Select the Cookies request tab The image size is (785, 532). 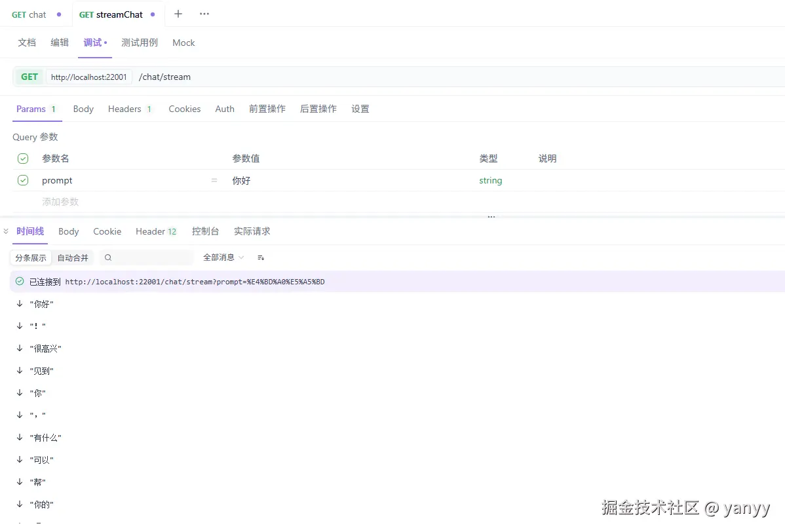[184, 109]
